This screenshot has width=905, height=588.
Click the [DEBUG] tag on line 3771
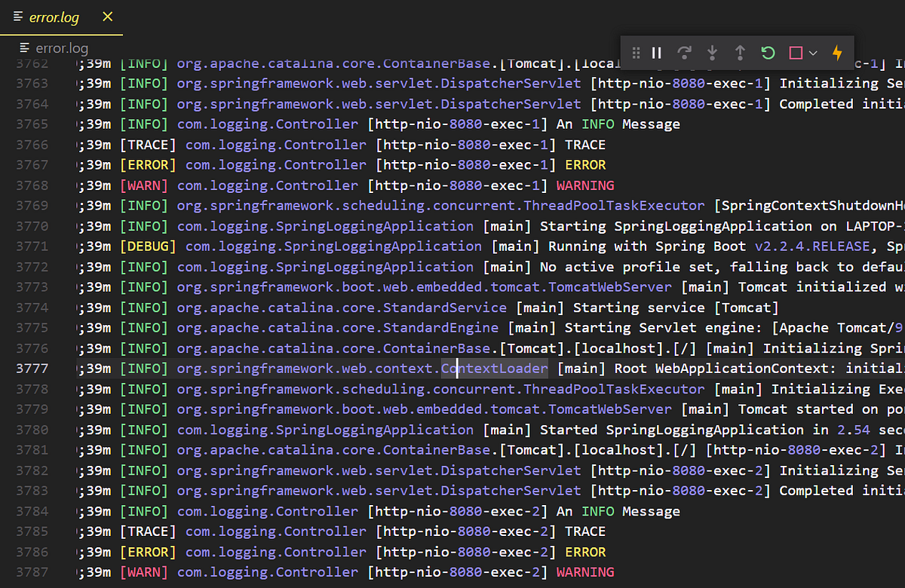point(148,247)
